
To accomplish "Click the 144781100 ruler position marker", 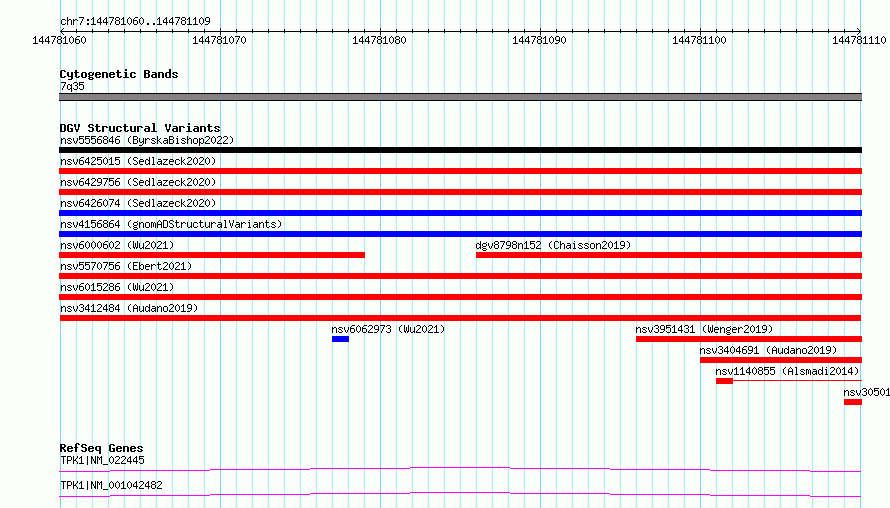I will (699, 40).
